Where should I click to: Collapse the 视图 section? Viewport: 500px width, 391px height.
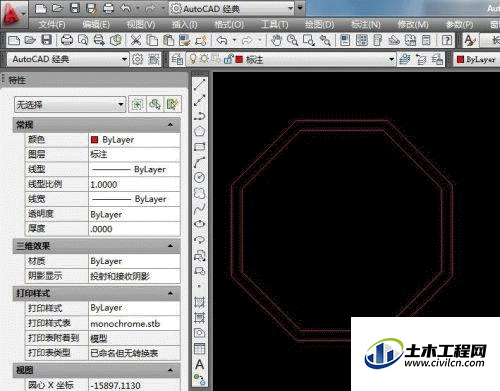coord(170,370)
